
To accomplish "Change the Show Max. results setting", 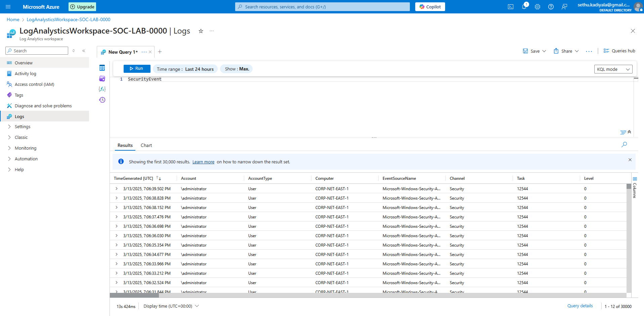I will [x=237, y=69].
